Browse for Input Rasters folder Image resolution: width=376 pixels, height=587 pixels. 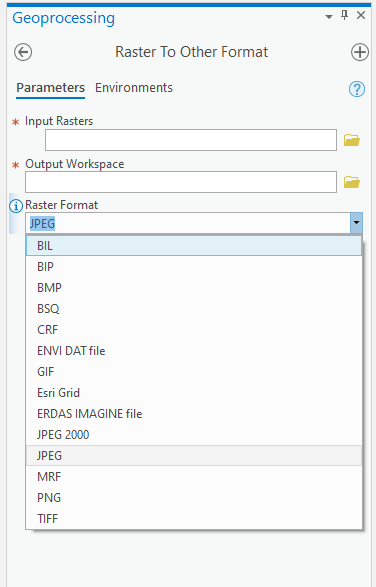pos(352,140)
